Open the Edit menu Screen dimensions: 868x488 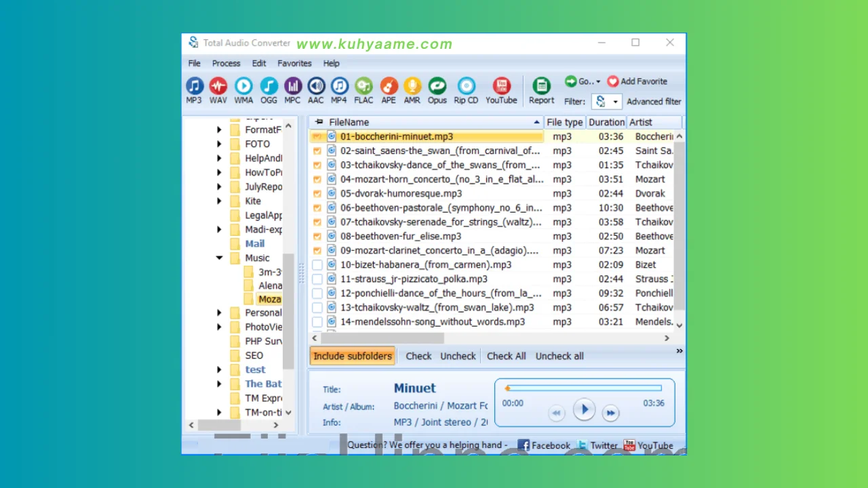coord(259,63)
